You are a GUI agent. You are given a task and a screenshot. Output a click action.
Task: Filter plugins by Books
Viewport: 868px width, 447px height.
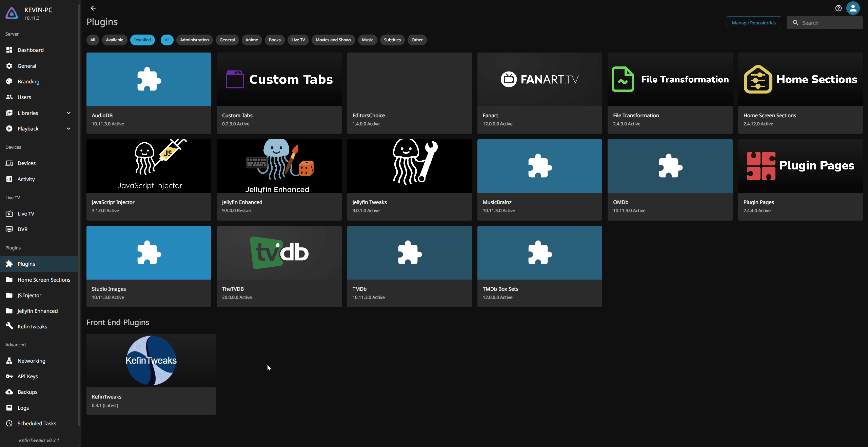[275, 40]
